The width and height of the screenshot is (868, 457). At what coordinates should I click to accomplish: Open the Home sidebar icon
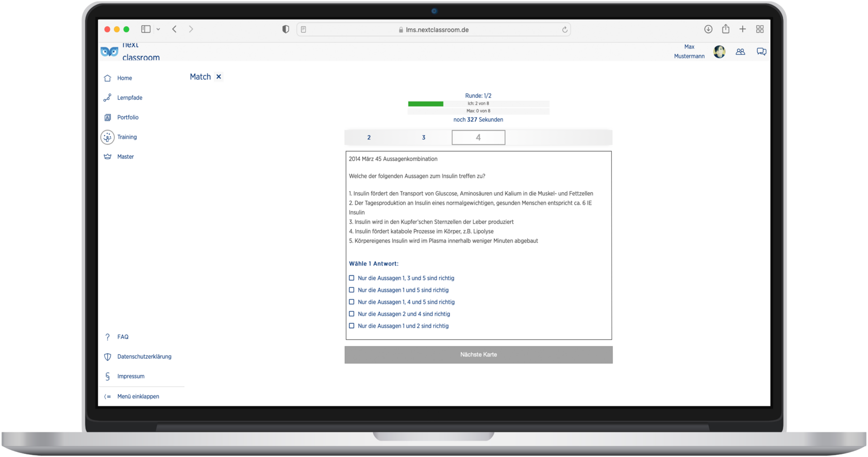[x=108, y=78]
